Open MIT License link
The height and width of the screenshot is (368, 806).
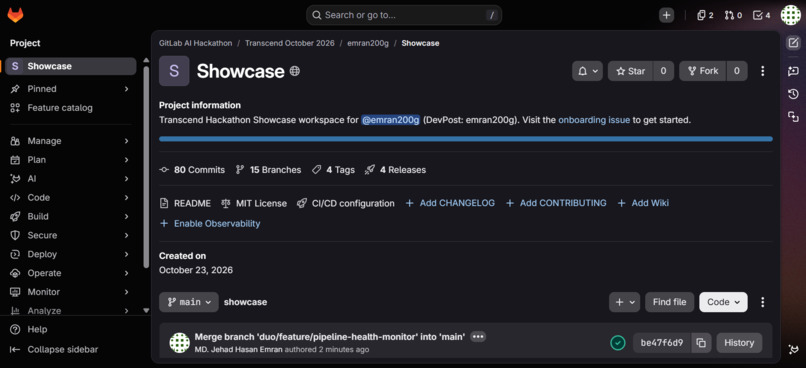pos(254,204)
